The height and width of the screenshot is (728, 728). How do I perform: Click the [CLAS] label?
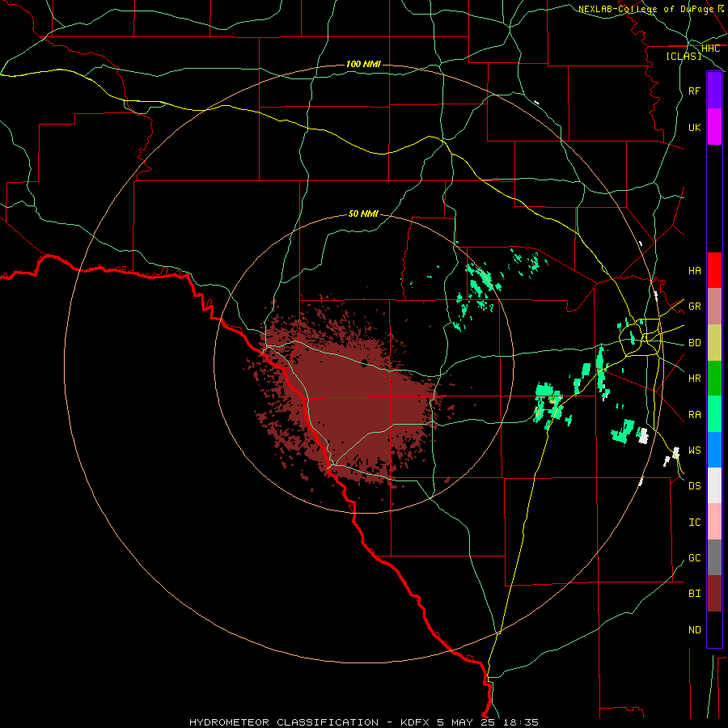pos(684,56)
